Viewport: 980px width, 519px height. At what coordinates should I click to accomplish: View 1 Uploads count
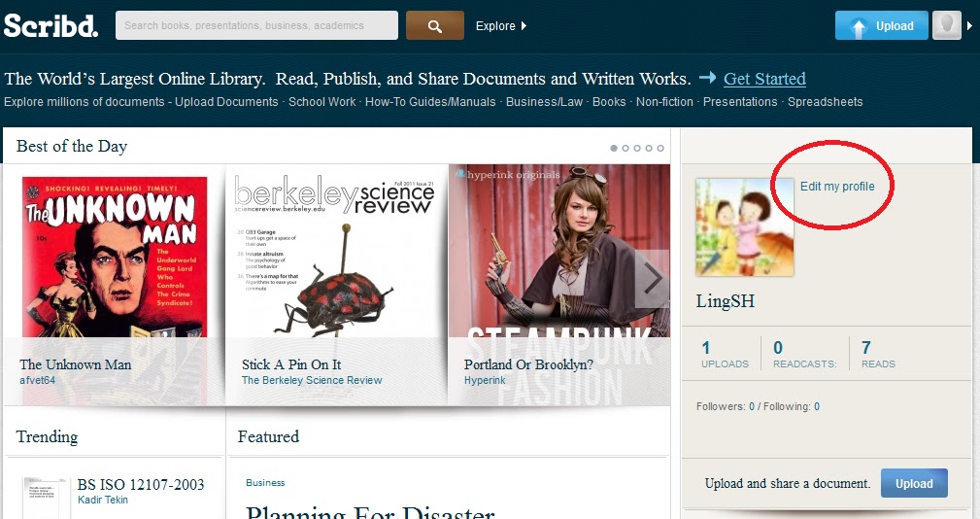[x=725, y=354]
